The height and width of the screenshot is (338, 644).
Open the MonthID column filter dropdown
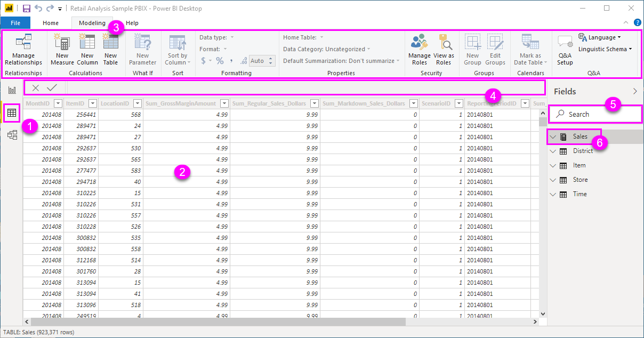click(58, 103)
